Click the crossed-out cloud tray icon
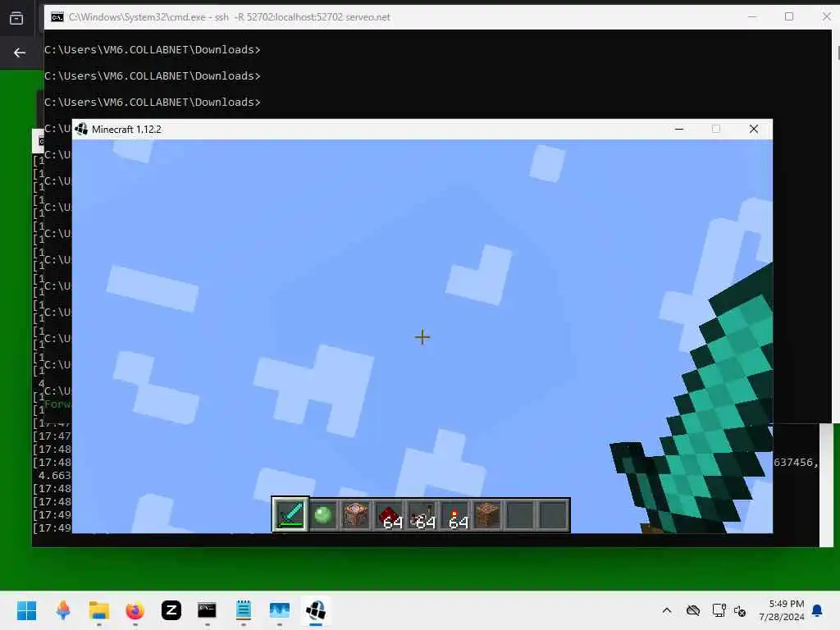The image size is (840, 630). 693,610
